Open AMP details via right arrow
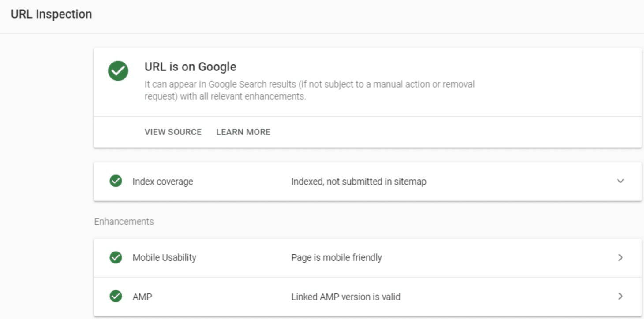Screen dimensions: 644x319 (x=620, y=297)
